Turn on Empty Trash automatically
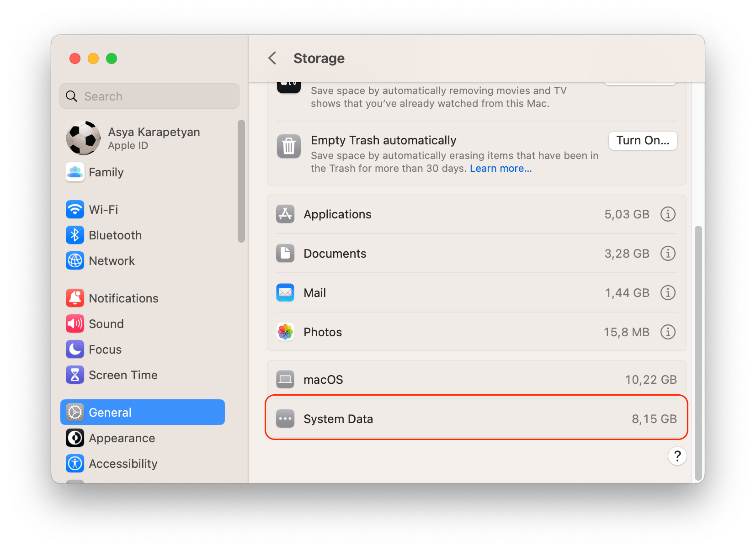 click(642, 140)
